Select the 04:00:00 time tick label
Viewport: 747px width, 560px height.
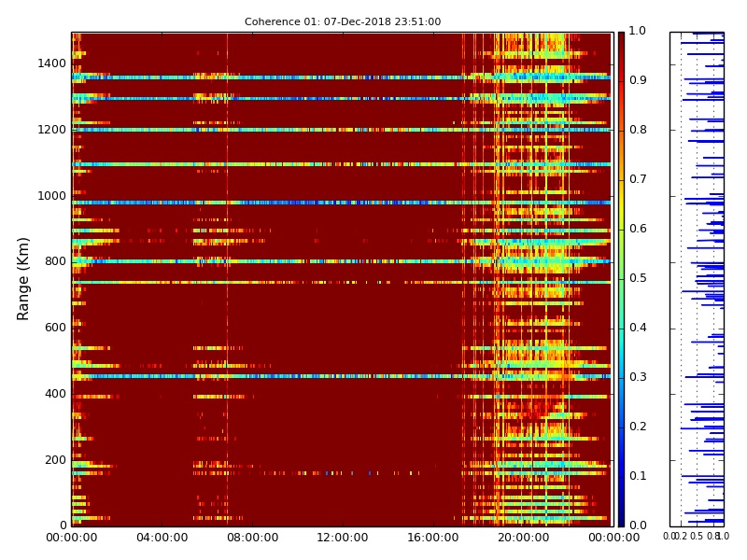(x=162, y=538)
